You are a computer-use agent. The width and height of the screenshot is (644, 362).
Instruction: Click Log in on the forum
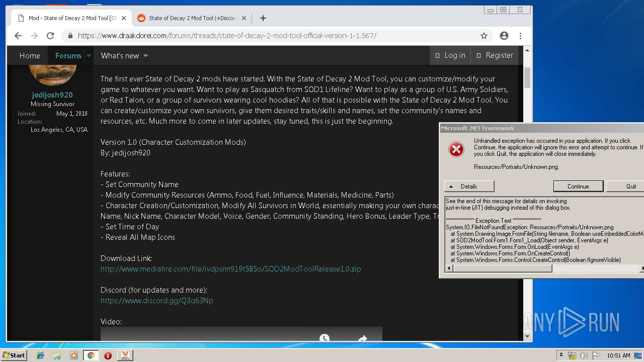click(450, 55)
